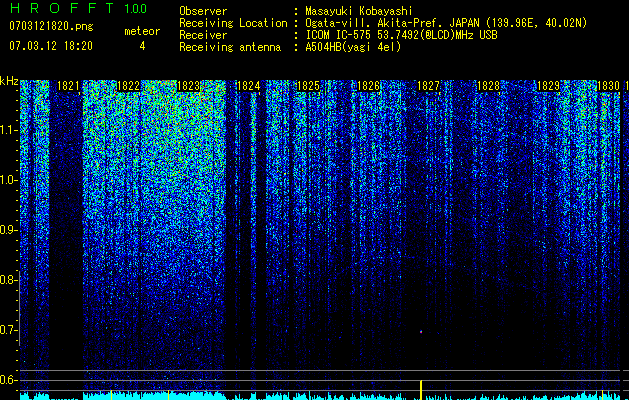This screenshot has width=629, height=400.
Task: Click the observer name Masayuki Kobayashi
Action: (x=359, y=11)
